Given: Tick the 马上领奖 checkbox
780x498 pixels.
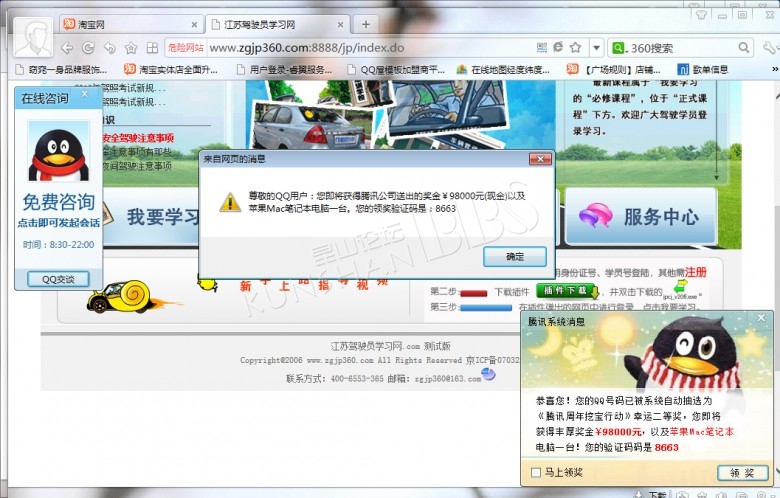Looking at the screenshot, I should point(536,472).
